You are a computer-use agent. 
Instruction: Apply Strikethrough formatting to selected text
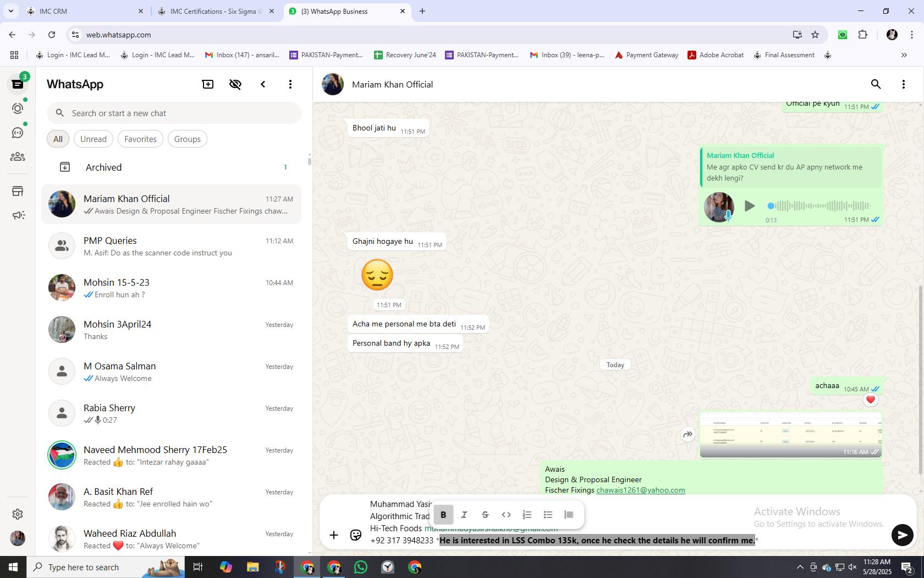pos(485,515)
